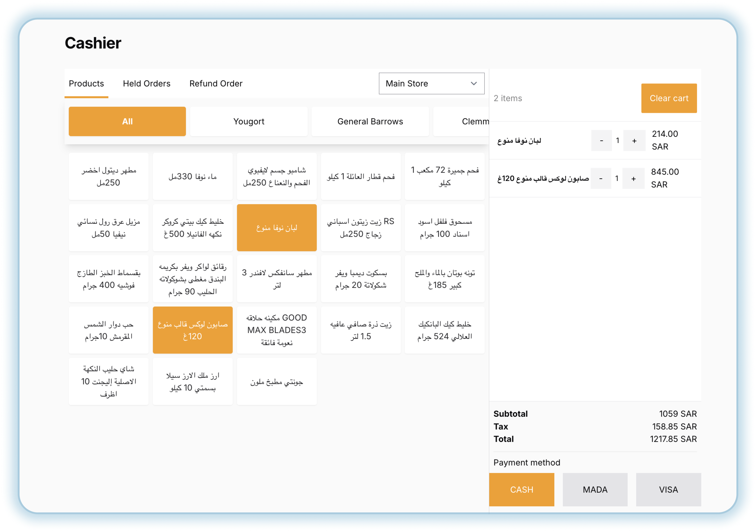
Task: Add the basmati rice 10 كيلو product
Action: tap(193, 381)
